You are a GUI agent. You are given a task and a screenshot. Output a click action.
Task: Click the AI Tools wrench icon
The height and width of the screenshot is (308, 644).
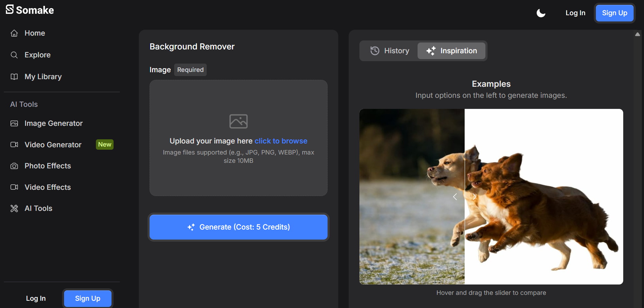tap(14, 208)
